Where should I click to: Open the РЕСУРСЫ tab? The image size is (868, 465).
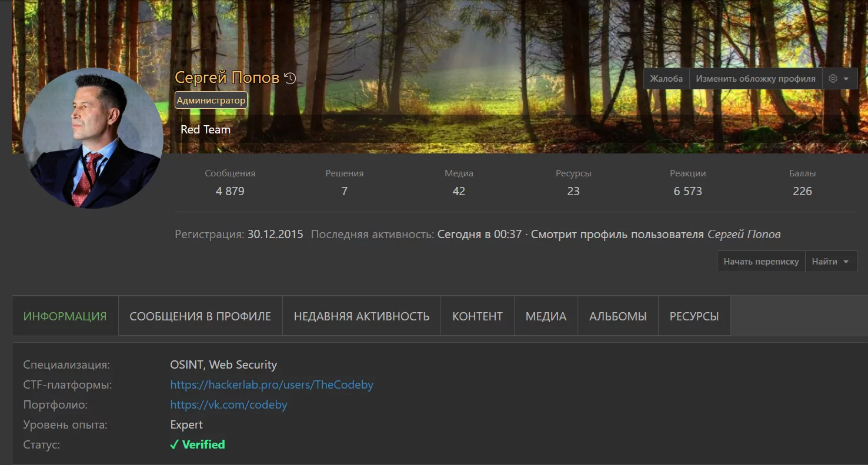click(694, 316)
